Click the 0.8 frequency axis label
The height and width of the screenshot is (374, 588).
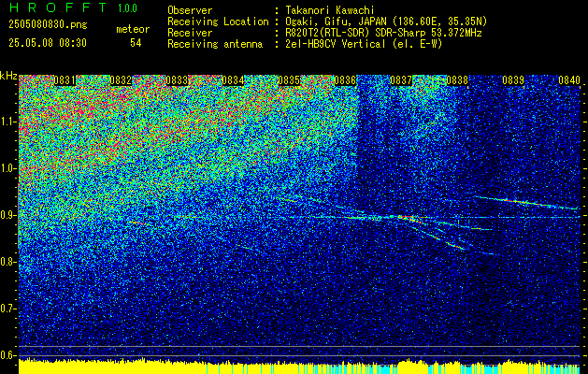pyautogui.click(x=7, y=262)
